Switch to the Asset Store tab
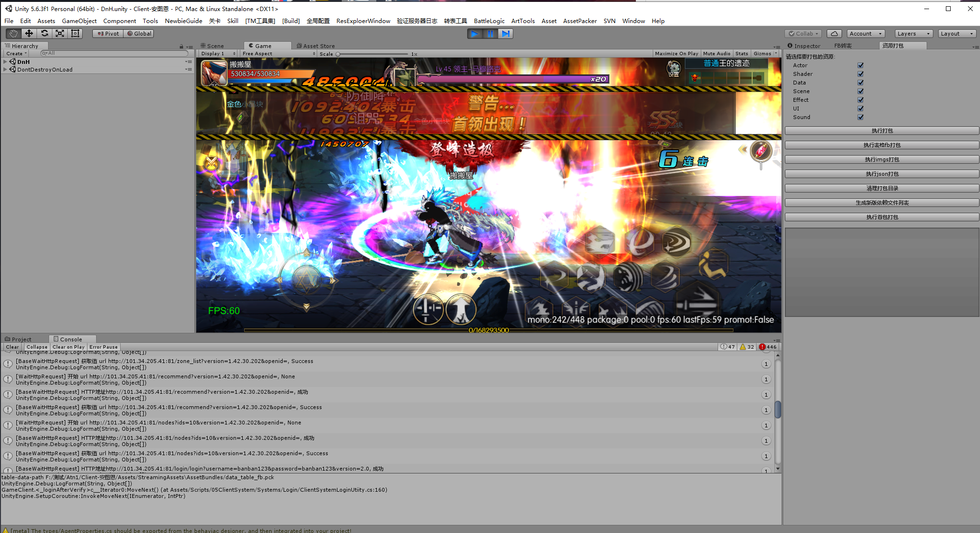 [316, 46]
